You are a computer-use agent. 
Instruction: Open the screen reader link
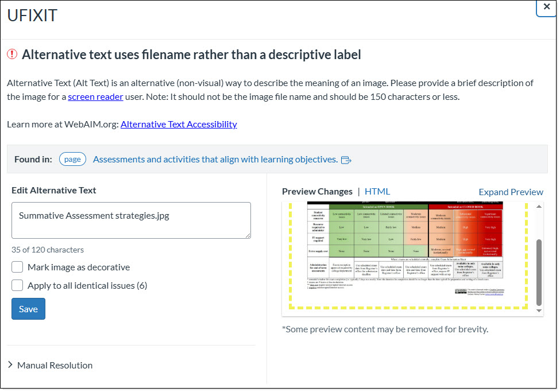point(95,96)
